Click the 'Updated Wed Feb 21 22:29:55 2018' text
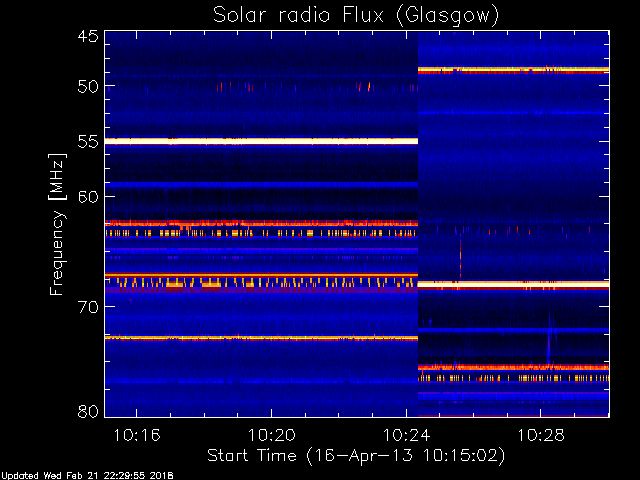640x480 pixels. (x=87, y=476)
